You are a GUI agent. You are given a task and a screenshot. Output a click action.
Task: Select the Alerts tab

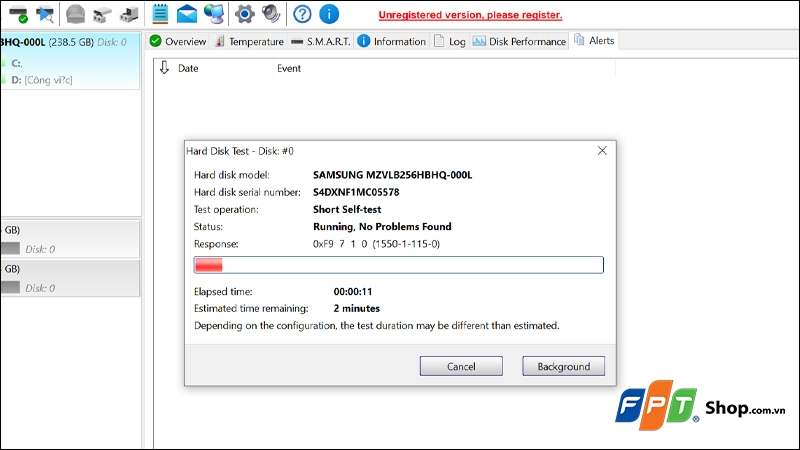[x=594, y=40]
